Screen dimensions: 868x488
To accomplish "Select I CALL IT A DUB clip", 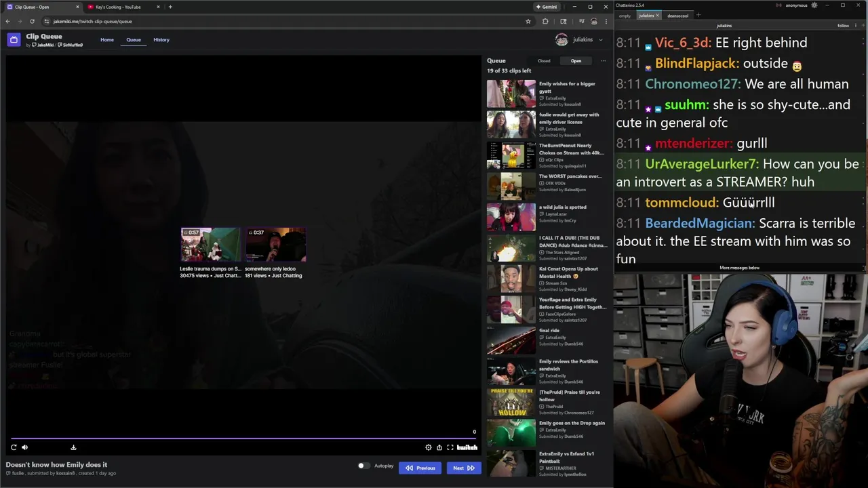I will pyautogui.click(x=547, y=247).
